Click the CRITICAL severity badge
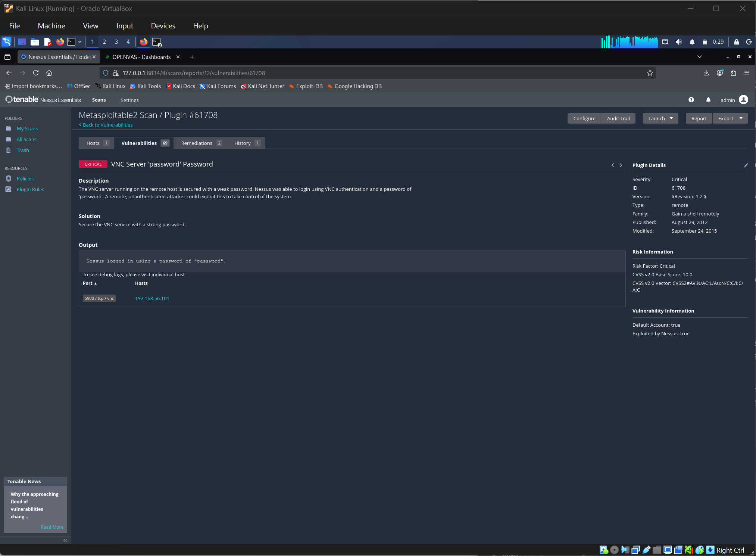Screen dimensions: 756x556 tap(93, 164)
